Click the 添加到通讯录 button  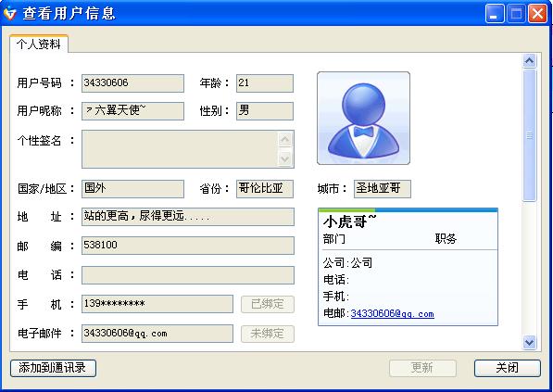pos(53,368)
